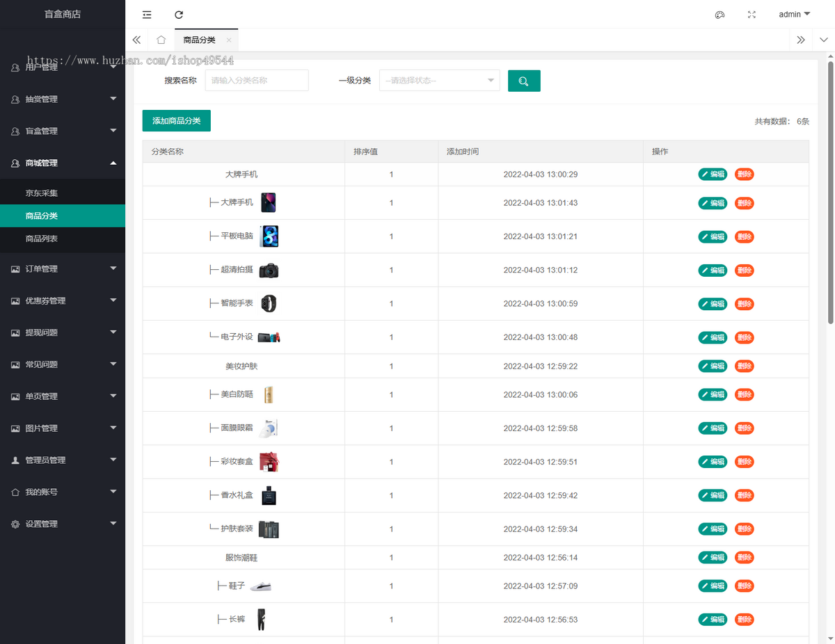
Task: Click 添加商品分类 button
Action: pyautogui.click(x=177, y=121)
